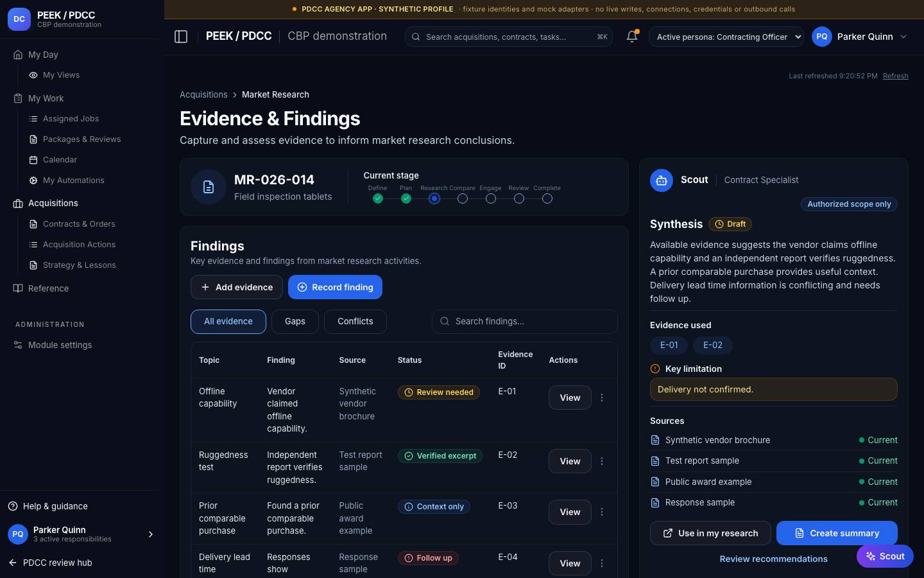Open row menu for E-01 finding
Screen dimensions: 924x578
pos(602,398)
